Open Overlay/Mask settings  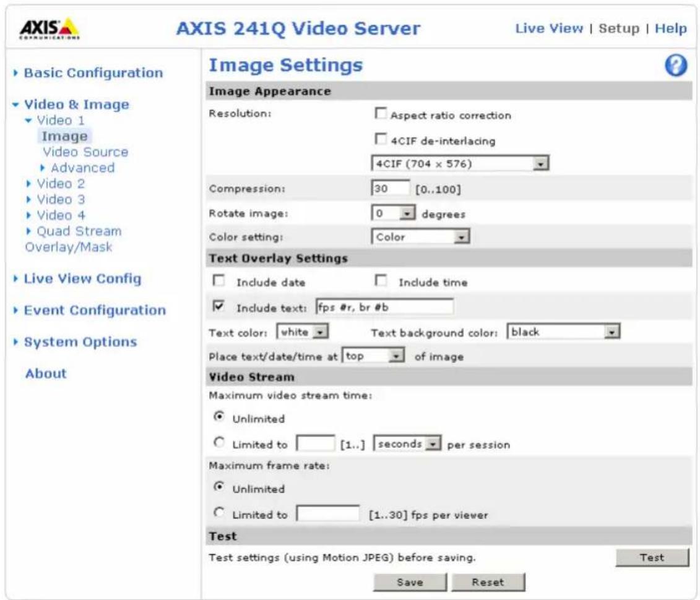pyautogui.click(x=69, y=247)
